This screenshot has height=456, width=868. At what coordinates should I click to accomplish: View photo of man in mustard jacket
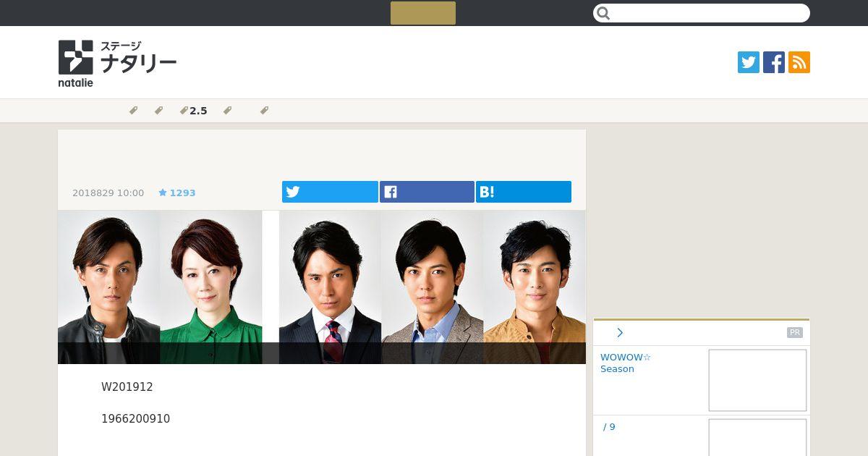click(535, 287)
